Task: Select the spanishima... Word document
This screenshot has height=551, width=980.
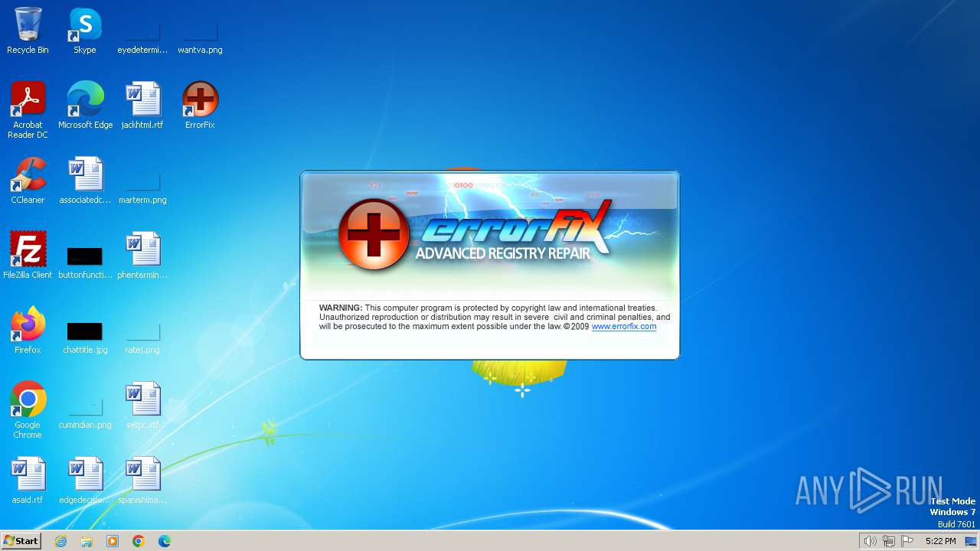Action: [142, 481]
